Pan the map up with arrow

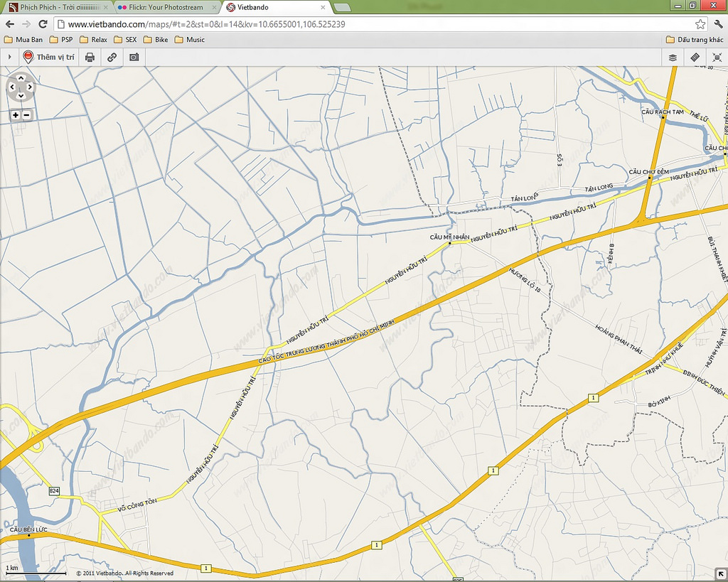click(x=21, y=78)
